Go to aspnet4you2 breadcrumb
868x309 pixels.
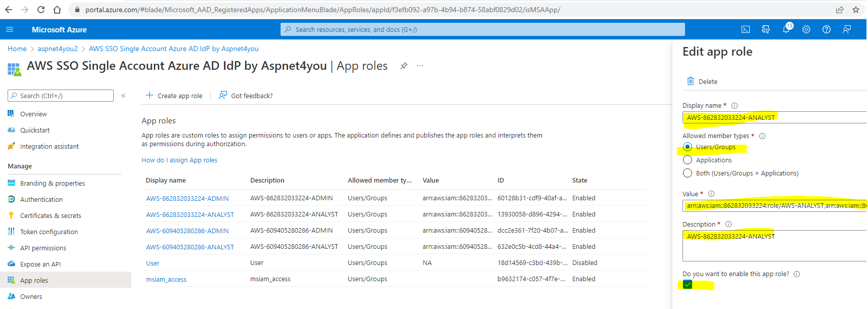(58, 49)
